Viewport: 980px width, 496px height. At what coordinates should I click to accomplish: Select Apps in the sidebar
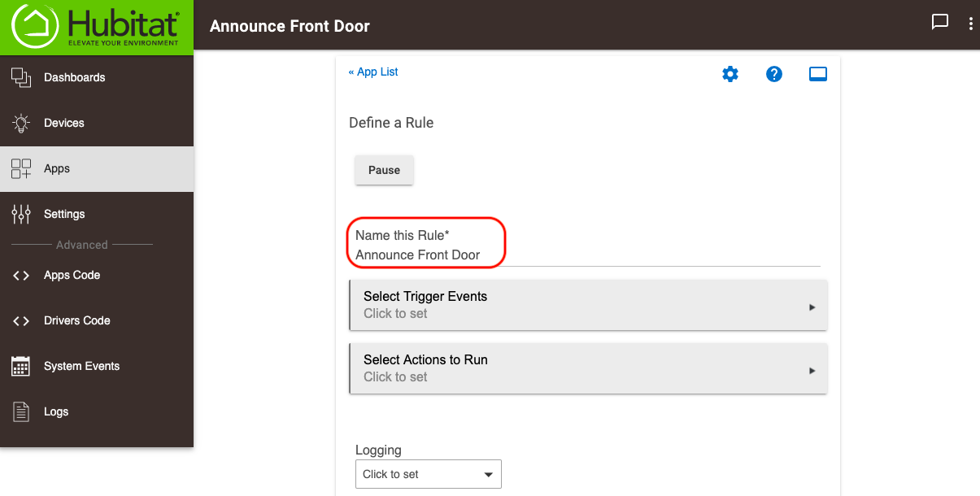tap(97, 169)
